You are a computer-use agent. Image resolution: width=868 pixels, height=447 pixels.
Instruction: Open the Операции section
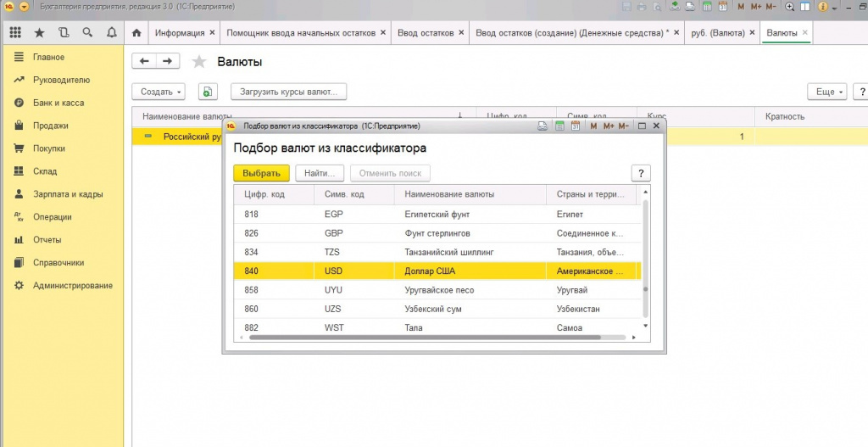pos(53,216)
